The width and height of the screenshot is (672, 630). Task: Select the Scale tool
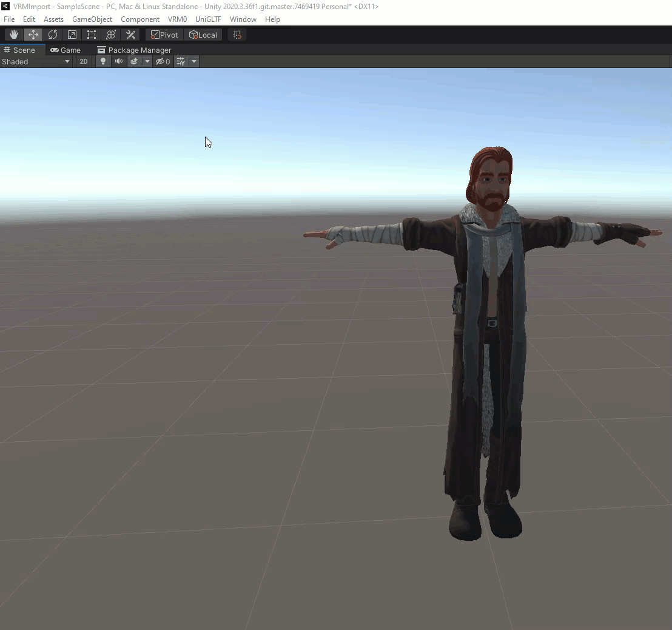tap(72, 35)
